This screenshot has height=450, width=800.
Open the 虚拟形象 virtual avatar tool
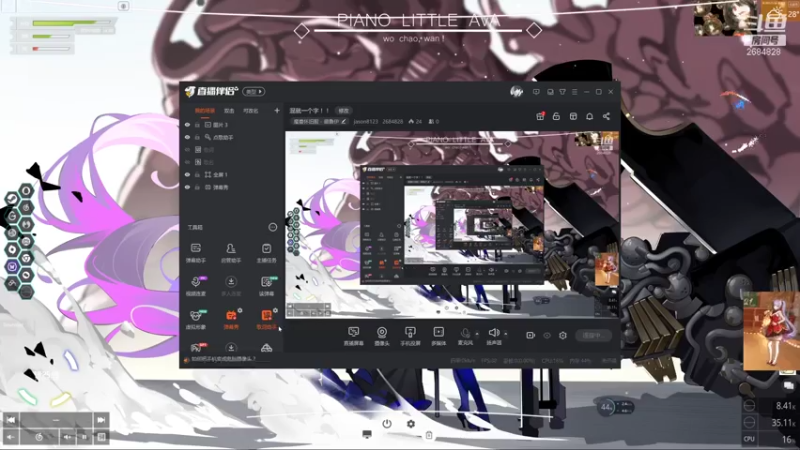pos(196,319)
